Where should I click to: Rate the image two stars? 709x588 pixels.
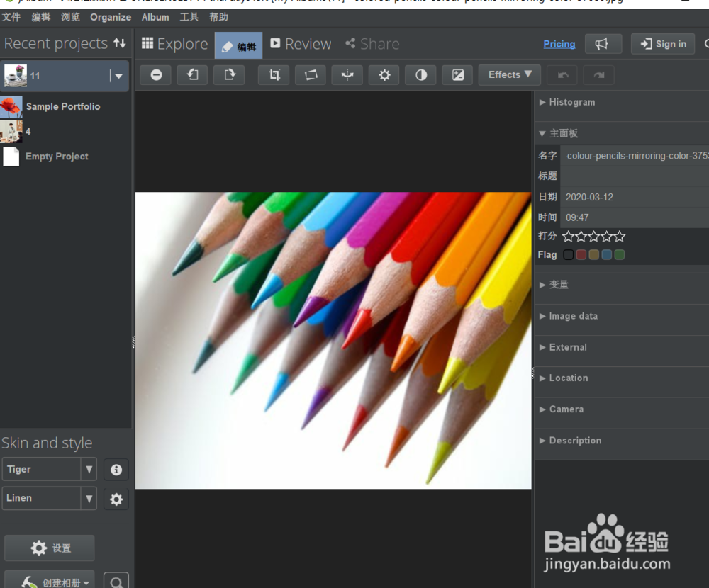[x=581, y=236]
